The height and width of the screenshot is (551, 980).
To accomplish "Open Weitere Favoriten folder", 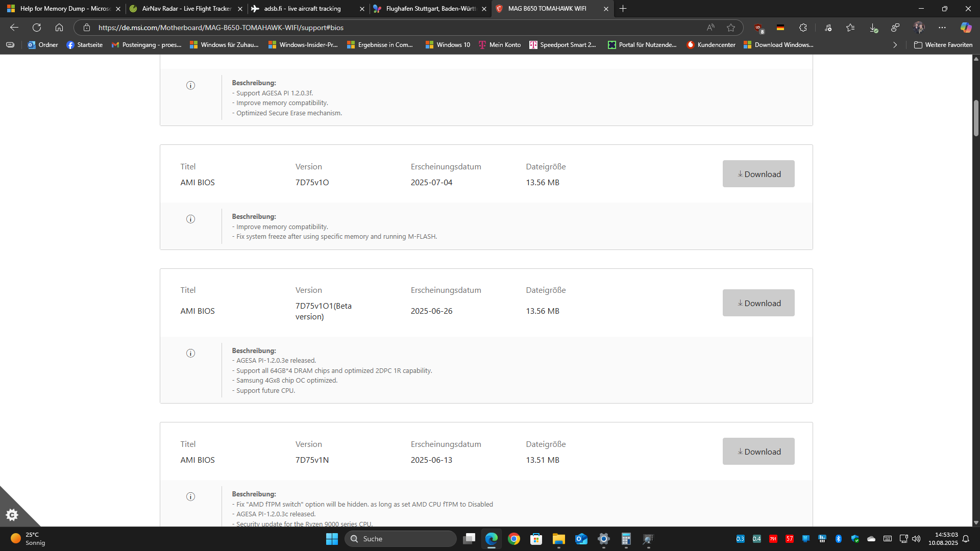I will [x=943, y=45].
